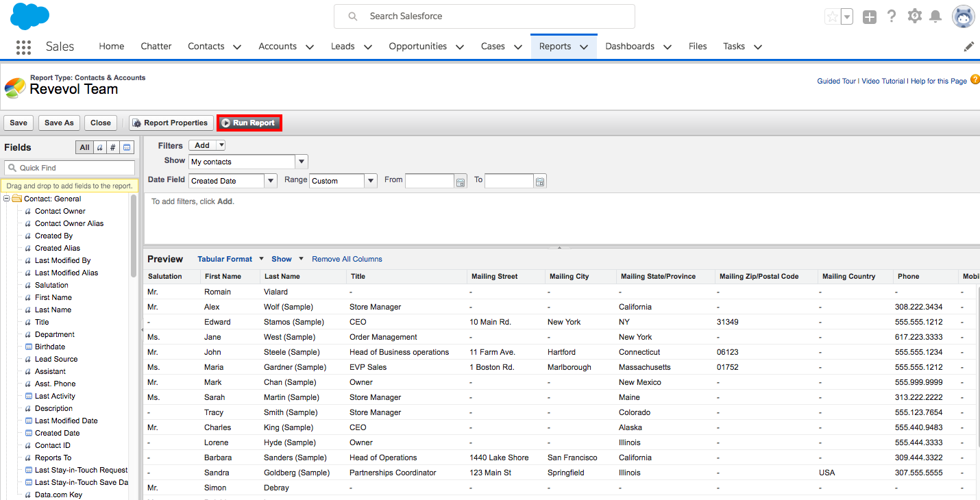Click the Quick Find field search box
This screenshot has height=500, width=980.
click(x=69, y=168)
